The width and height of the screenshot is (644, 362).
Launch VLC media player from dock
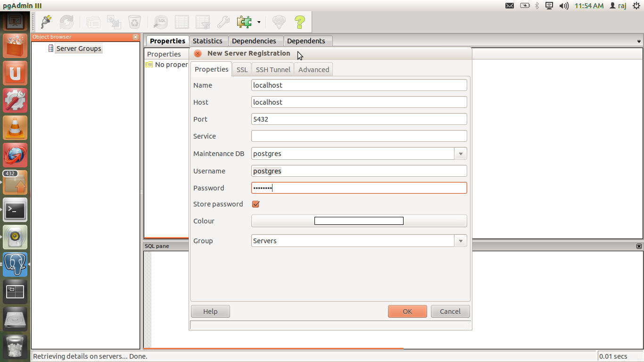coord(15,128)
